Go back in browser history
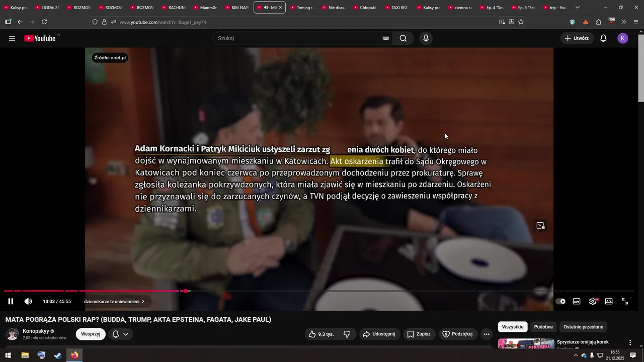 tap(20, 22)
